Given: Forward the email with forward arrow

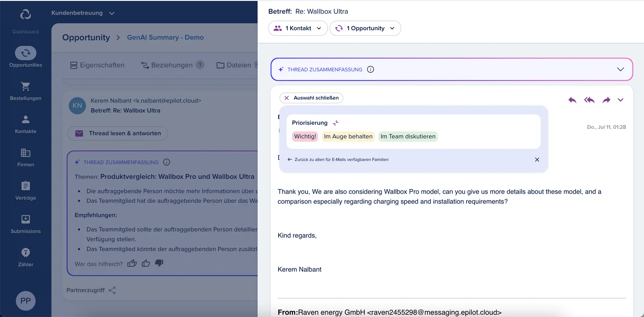Looking at the screenshot, I should (606, 100).
